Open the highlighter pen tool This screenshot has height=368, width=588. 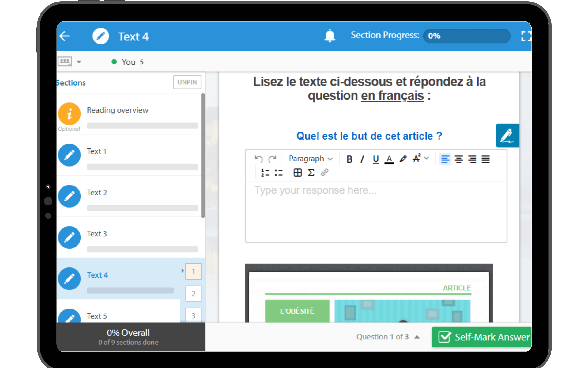[403, 159]
